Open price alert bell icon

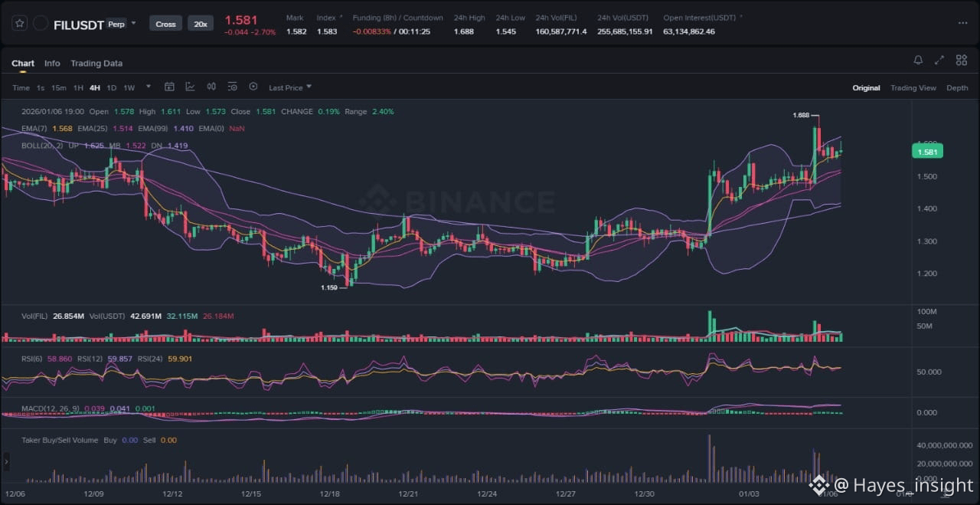(x=918, y=61)
